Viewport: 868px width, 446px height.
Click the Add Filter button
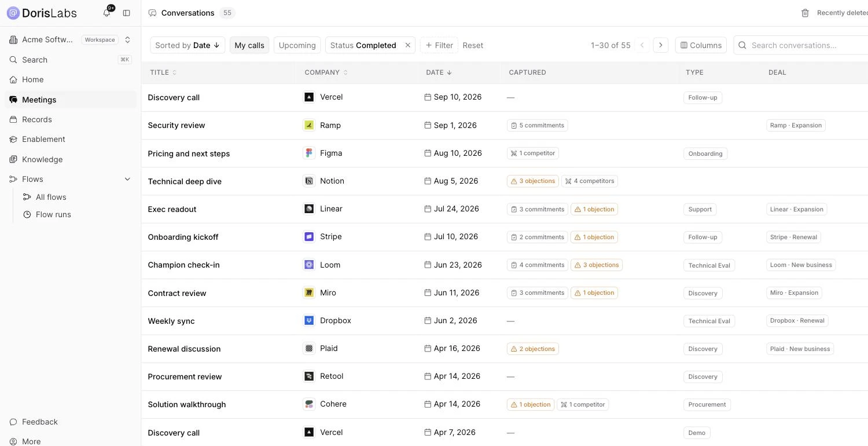[439, 45]
